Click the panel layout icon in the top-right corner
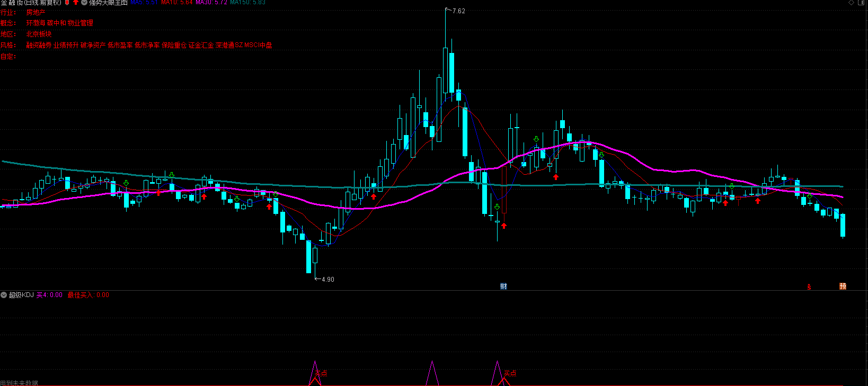The image size is (868, 386). click(x=862, y=3)
